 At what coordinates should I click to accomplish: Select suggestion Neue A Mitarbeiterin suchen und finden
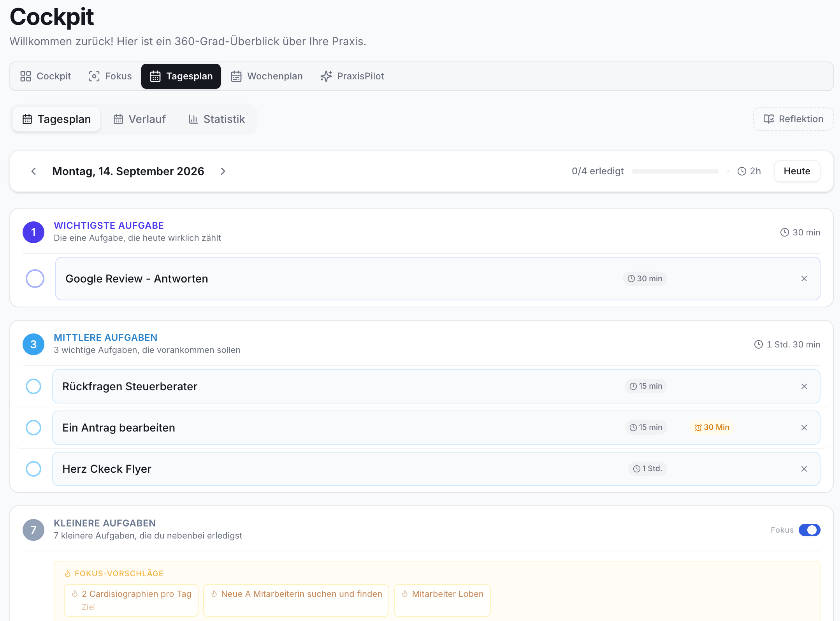pyautogui.click(x=296, y=600)
